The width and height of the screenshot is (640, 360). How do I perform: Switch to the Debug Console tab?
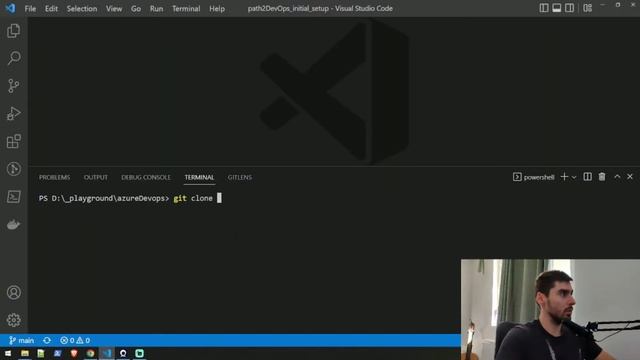146,177
